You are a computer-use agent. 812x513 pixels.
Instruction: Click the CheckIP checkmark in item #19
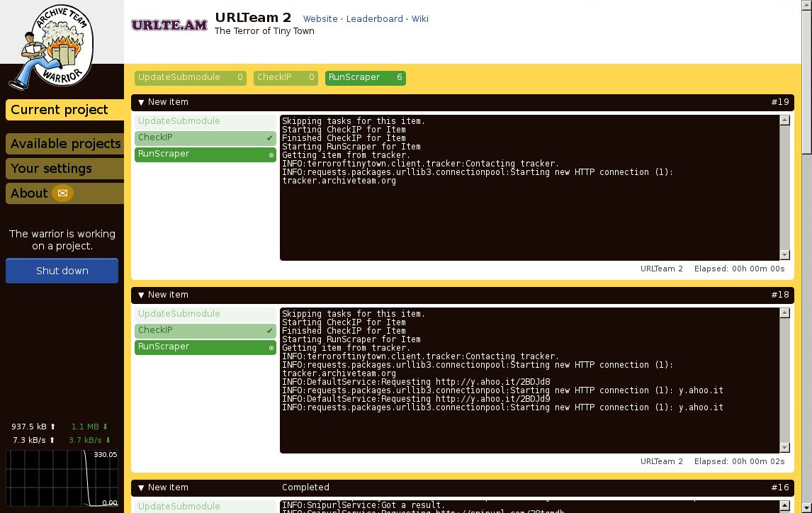pyautogui.click(x=270, y=138)
